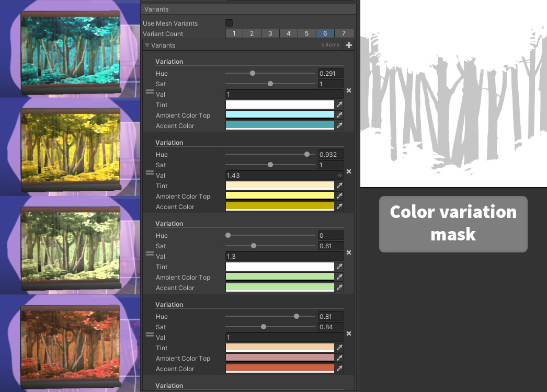Click the drag handle of the second variation

coord(150,172)
